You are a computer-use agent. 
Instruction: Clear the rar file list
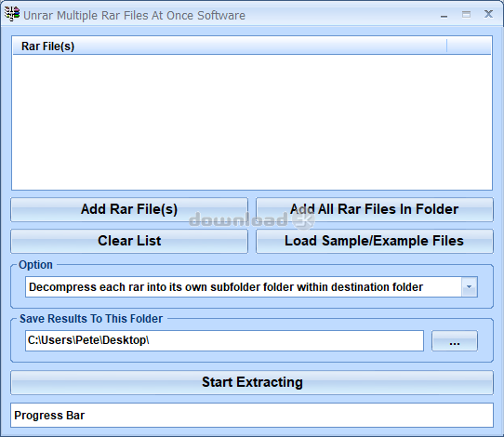pyautogui.click(x=129, y=241)
